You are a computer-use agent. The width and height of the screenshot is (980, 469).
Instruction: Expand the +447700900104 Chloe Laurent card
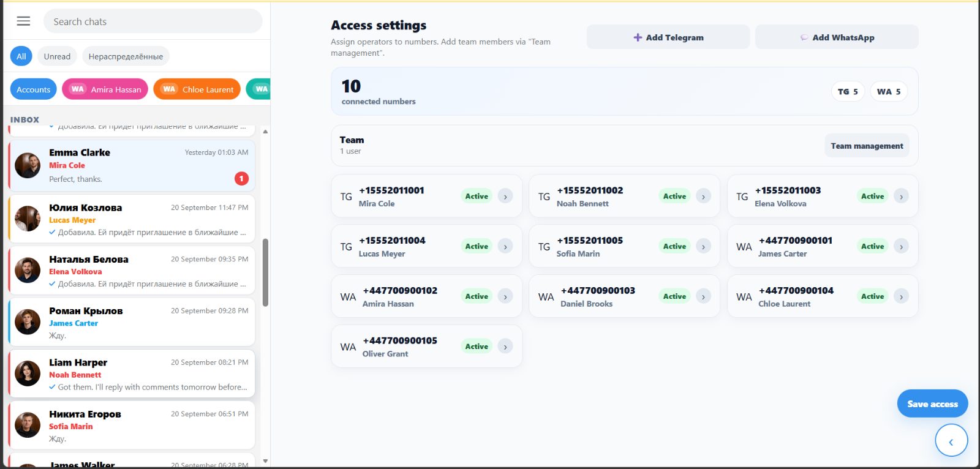coord(901,297)
